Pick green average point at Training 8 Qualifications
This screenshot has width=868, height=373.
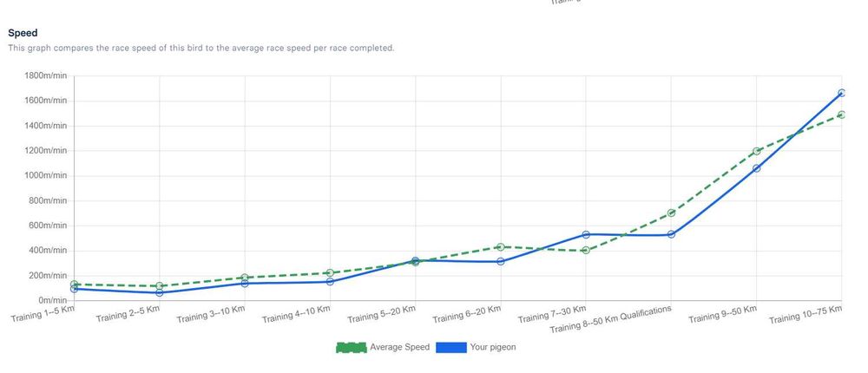[x=671, y=213]
